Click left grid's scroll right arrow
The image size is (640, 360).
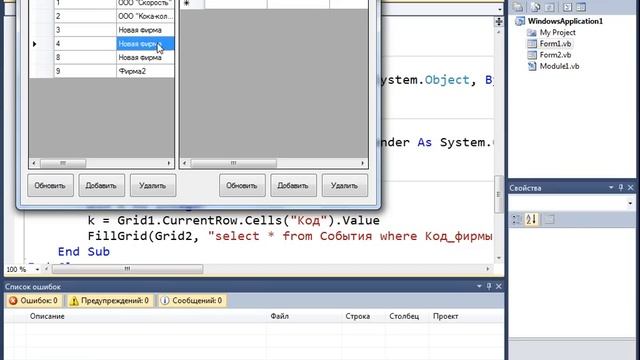169,163
